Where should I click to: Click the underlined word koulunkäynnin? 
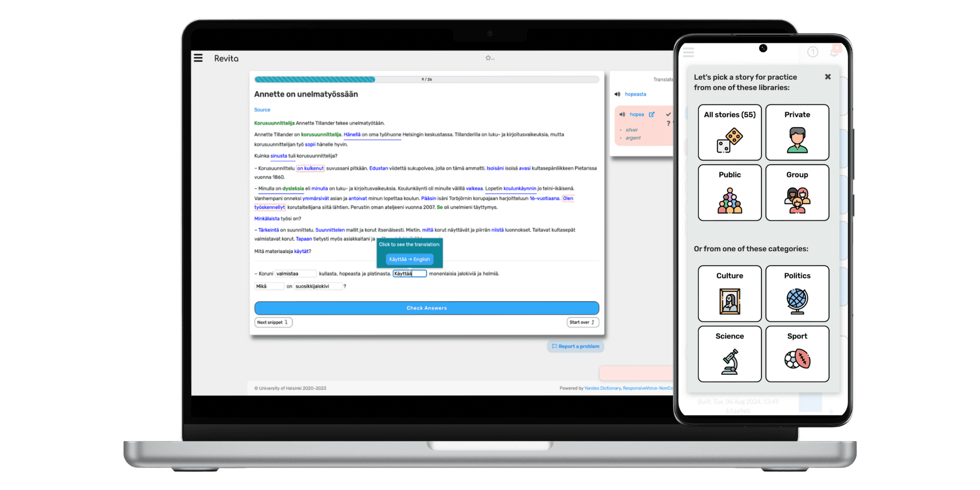pyautogui.click(x=520, y=188)
